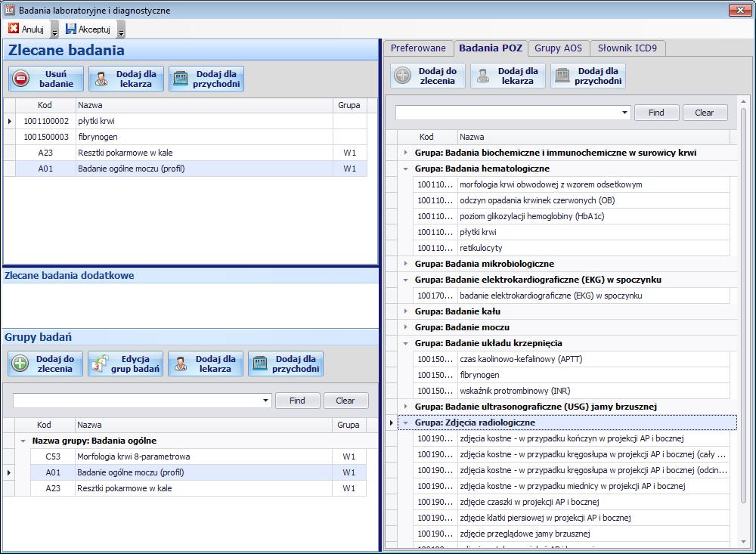Click the doctor icon in the Grupy badań toolbar
This screenshot has height=554, width=756.
(x=181, y=364)
